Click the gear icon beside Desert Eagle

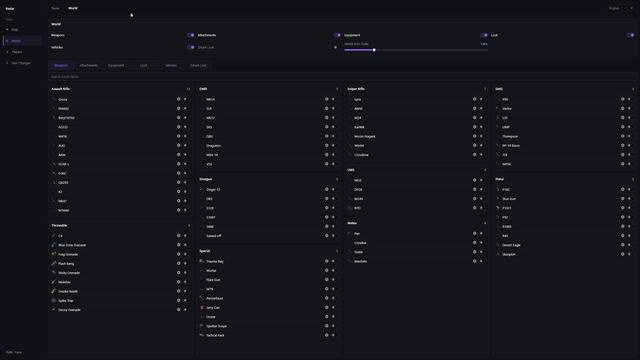tap(622, 245)
